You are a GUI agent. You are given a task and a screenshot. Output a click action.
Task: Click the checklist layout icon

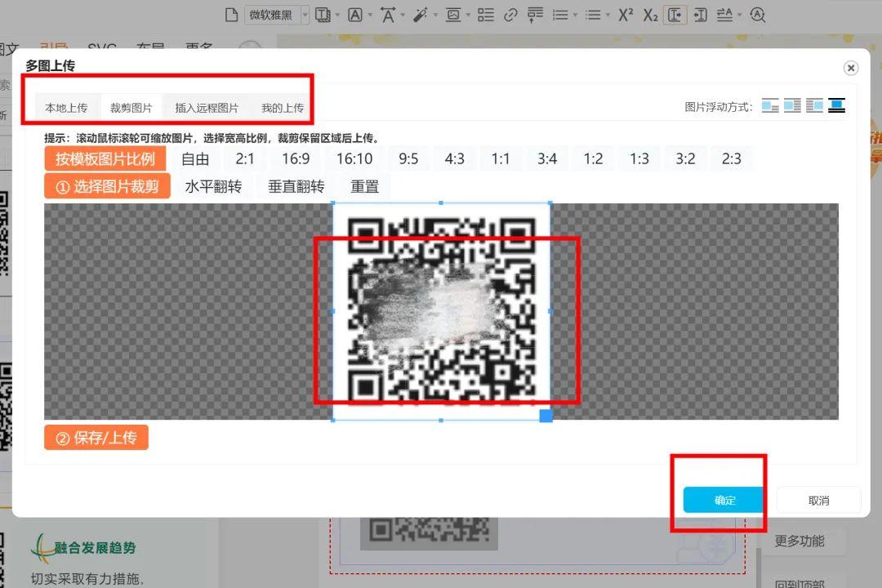(x=485, y=15)
